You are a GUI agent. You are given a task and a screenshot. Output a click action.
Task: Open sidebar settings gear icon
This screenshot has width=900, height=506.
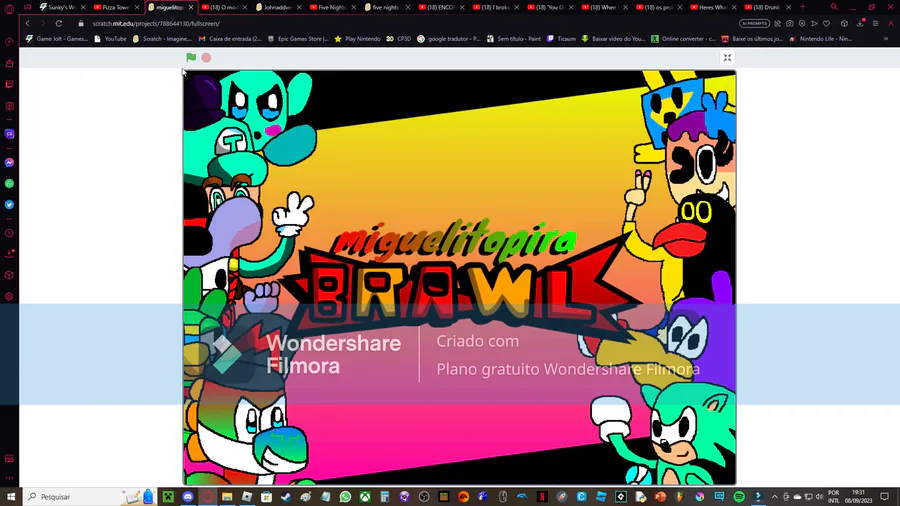9,297
